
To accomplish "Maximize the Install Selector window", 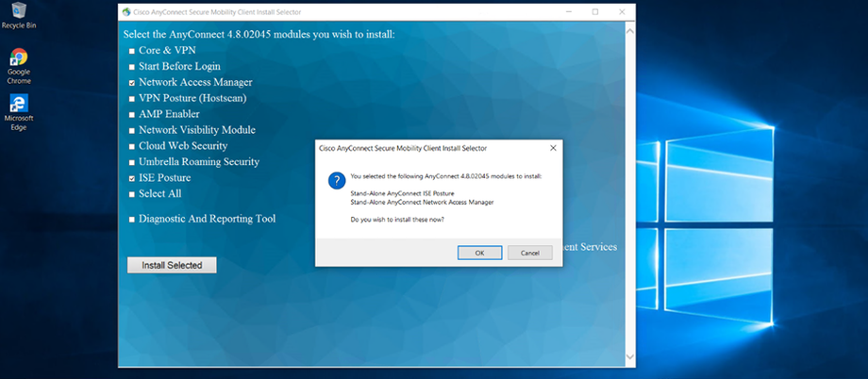I will tap(595, 11).
